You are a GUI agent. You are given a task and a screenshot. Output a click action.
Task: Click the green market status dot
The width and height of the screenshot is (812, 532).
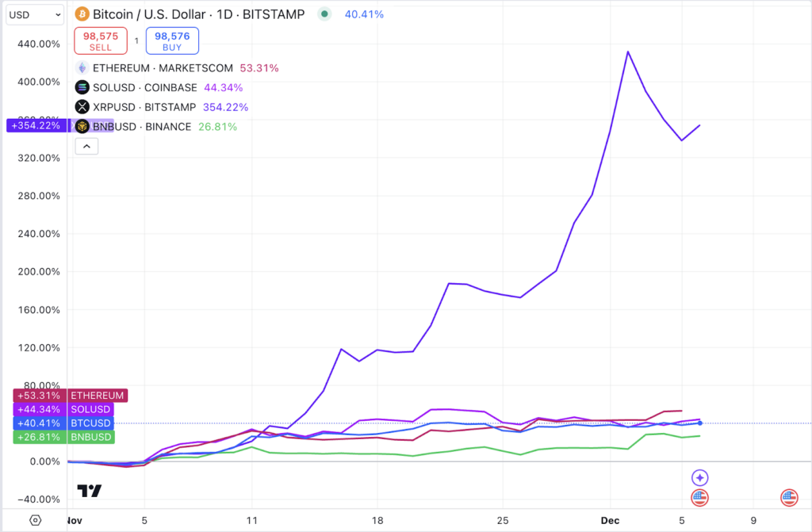click(324, 14)
